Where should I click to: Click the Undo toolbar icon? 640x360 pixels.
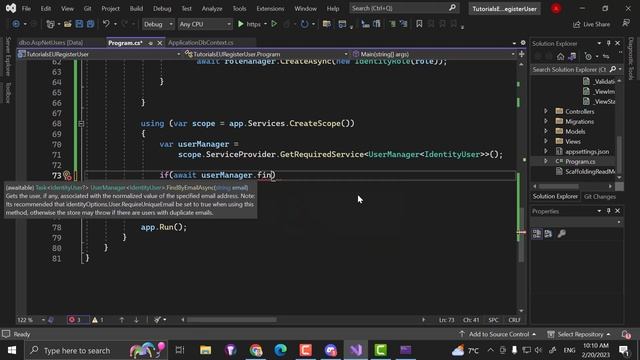[106, 24]
